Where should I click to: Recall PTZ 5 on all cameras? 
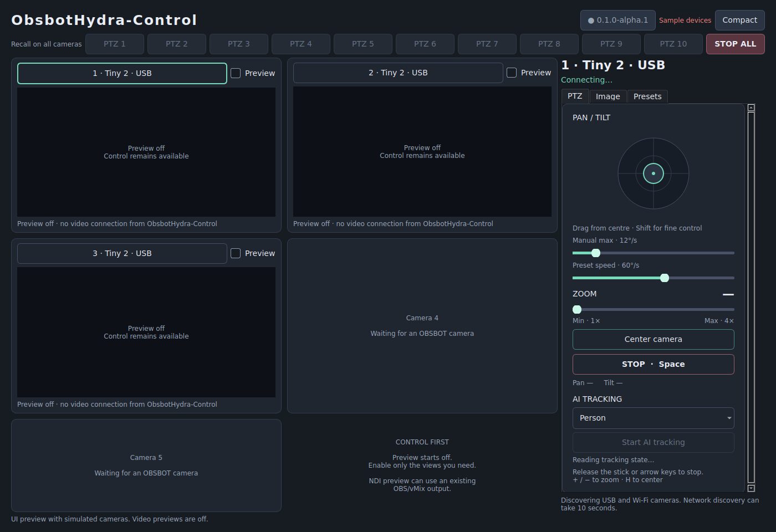pos(363,44)
